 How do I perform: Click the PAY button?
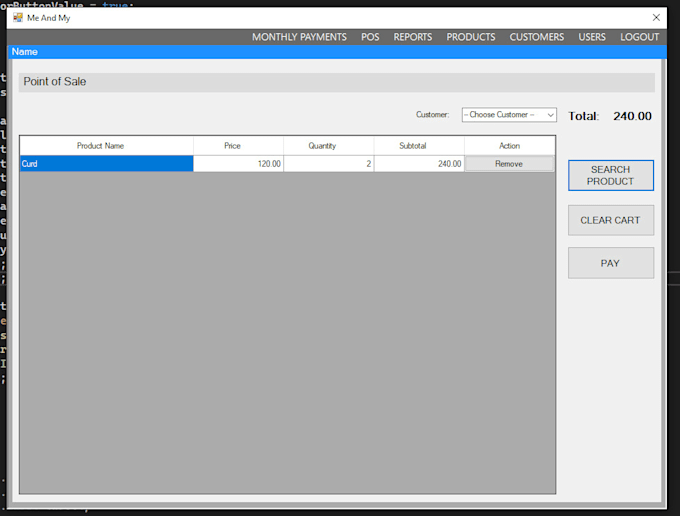(x=611, y=263)
